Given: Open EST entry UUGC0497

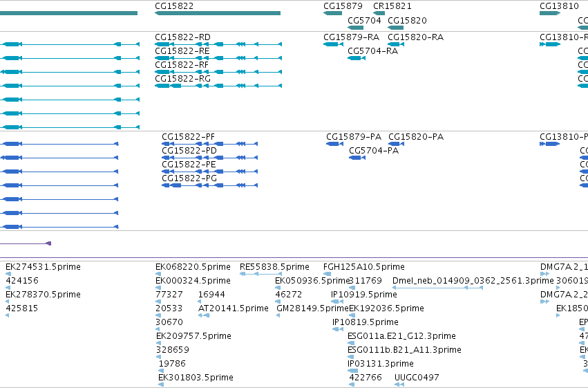Looking at the screenshot, I should (417, 378).
